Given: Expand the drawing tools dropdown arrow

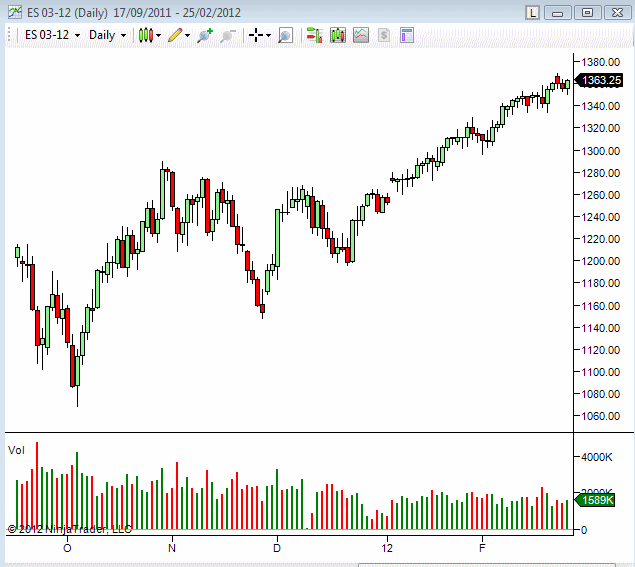Looking at the screenshot, I should (188, 36).
